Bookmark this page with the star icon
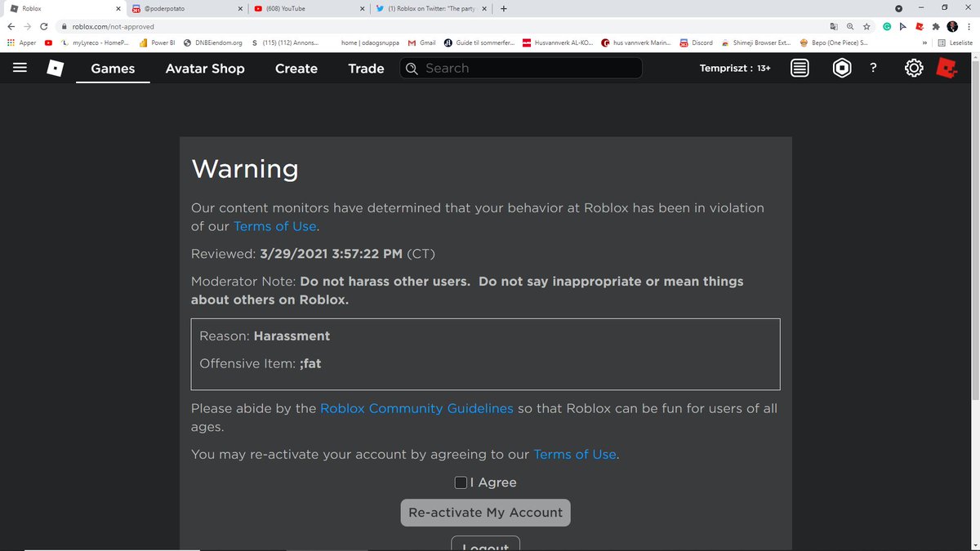 [866, 26]
